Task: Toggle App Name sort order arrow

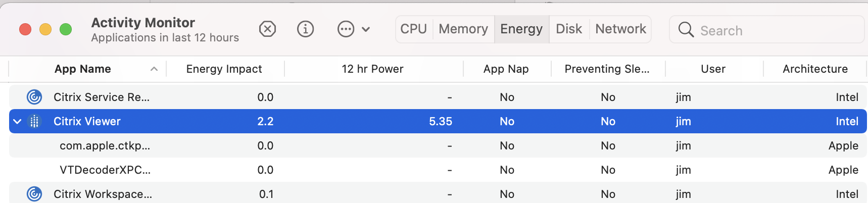Action: [154, 69]
